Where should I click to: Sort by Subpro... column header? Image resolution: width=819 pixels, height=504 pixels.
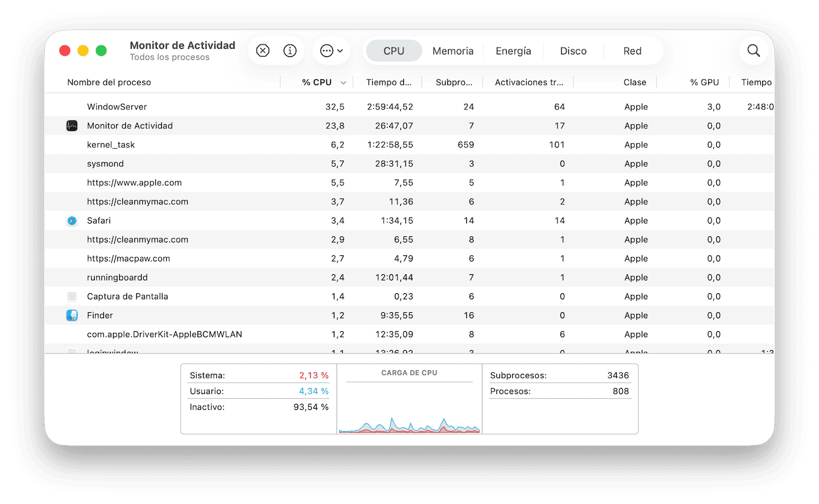click(x=454, y=82)
